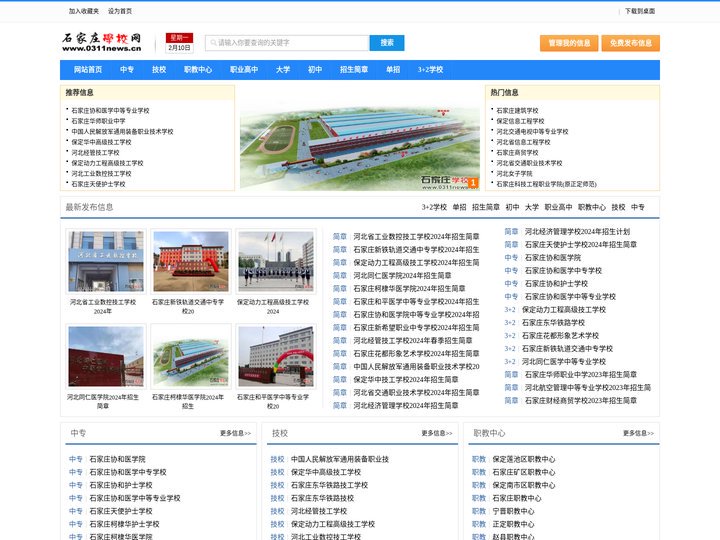Screen dimensions: 720x540
Task: Open 保定信息工程学校 in 热门信息 list
Action: coord(520,121)
